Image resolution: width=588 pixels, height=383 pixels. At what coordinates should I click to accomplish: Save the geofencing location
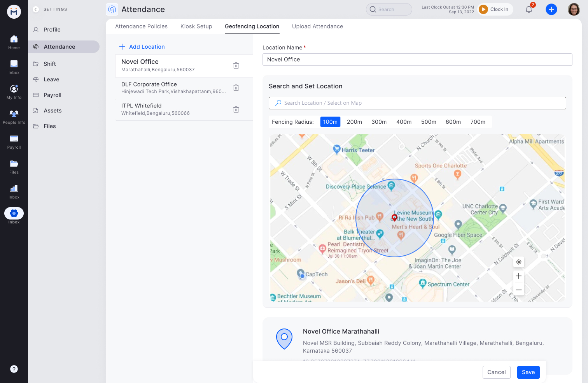(528, 372)
